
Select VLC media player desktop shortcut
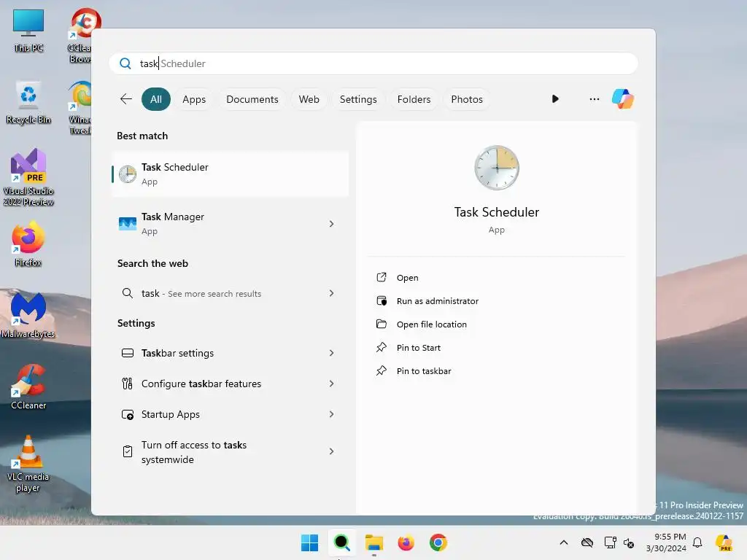point(28,464)
